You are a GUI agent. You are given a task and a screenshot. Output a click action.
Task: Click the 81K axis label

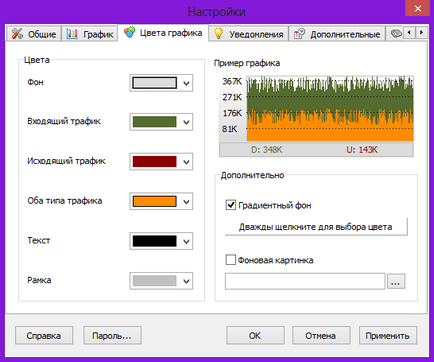(x=230, y=129)
